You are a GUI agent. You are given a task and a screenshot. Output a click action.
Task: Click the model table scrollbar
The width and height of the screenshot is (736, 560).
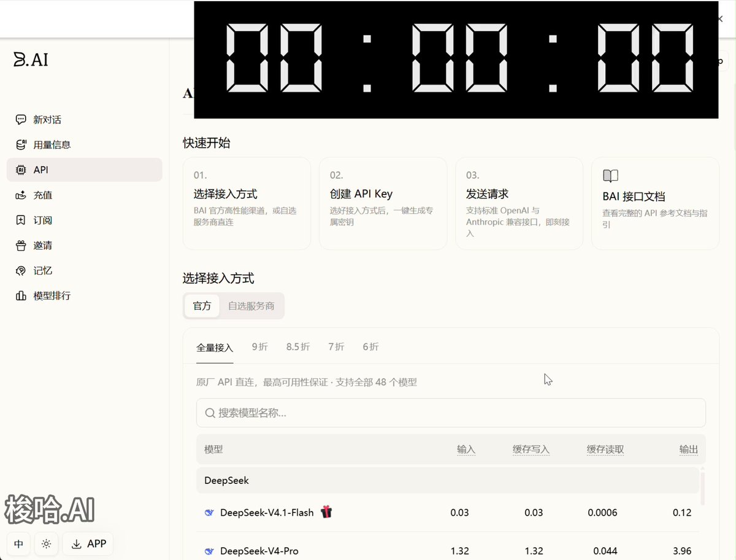(x=702, y=488)
